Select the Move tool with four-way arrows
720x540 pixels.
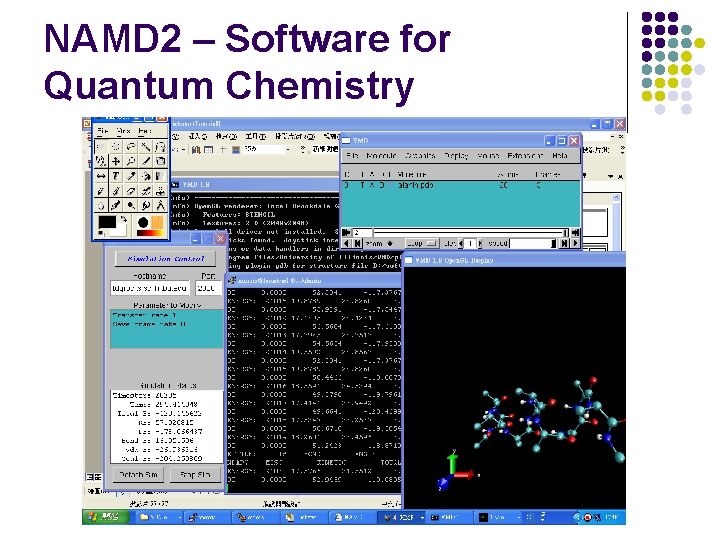[x=116, y=162]
